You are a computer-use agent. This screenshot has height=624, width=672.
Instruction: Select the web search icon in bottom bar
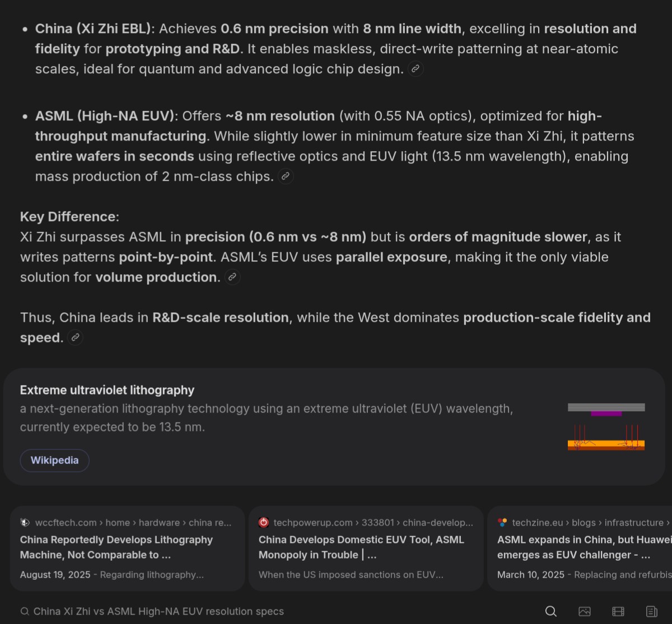click(x=551, y=611)
